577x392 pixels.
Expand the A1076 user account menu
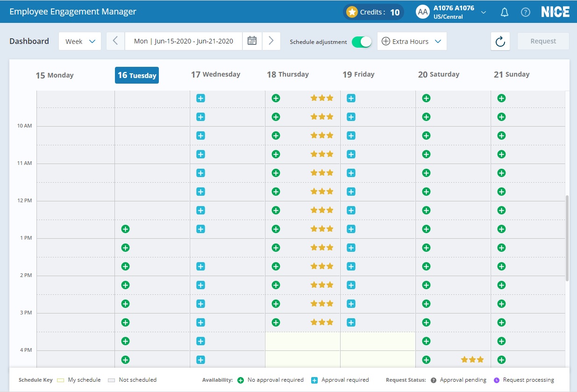pyautogui.click(x=484, y=12)
